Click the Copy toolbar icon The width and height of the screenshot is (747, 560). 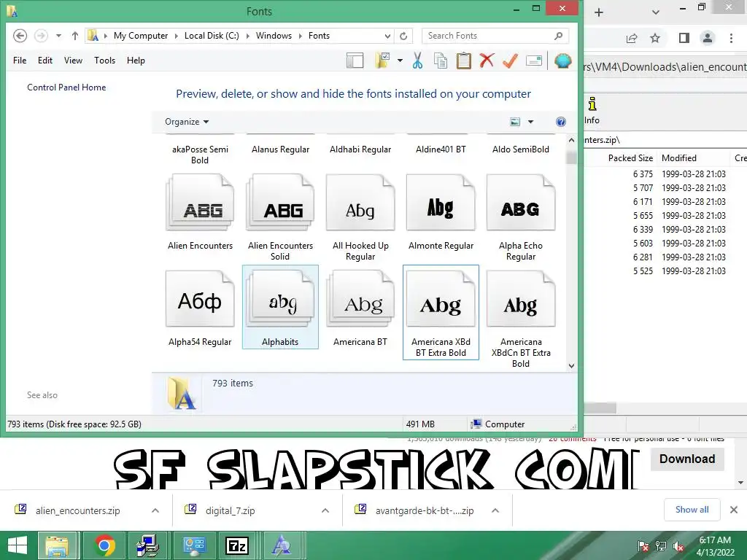pos(441,61)
